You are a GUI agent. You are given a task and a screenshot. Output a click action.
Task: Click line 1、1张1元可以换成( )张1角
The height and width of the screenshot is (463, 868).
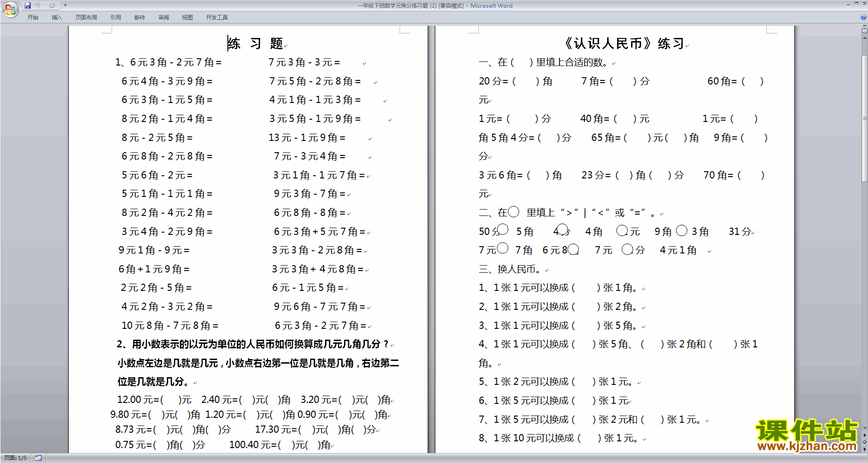coord(558,288)
